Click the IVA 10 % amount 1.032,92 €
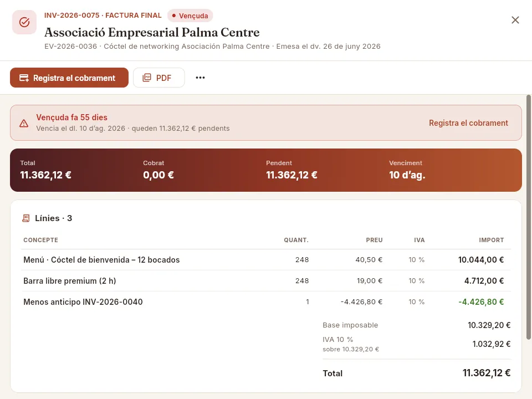 click(x=492, y=344)
